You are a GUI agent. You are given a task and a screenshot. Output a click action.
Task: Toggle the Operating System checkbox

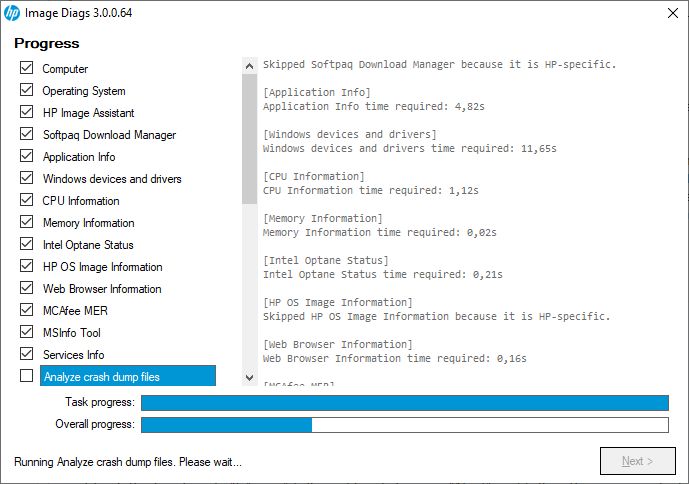point(26,90)
